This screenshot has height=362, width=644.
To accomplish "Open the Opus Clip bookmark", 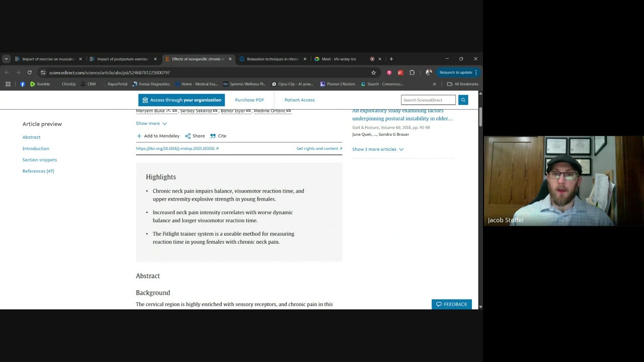I will [292, 84].
